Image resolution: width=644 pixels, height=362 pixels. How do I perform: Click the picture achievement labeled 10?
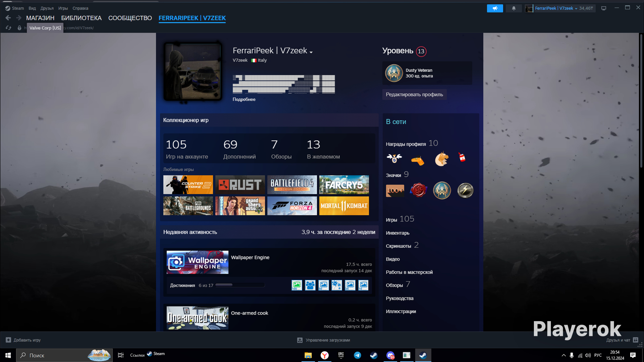[363, 285]
